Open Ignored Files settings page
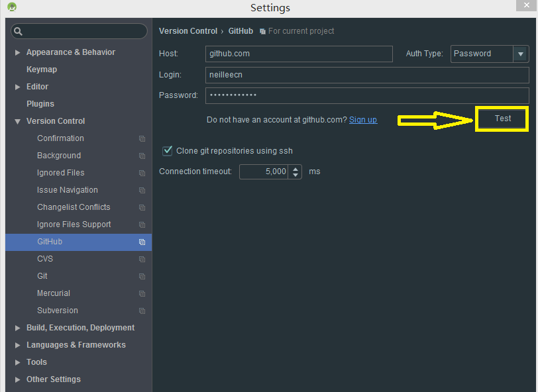 (x=61, y=173)
